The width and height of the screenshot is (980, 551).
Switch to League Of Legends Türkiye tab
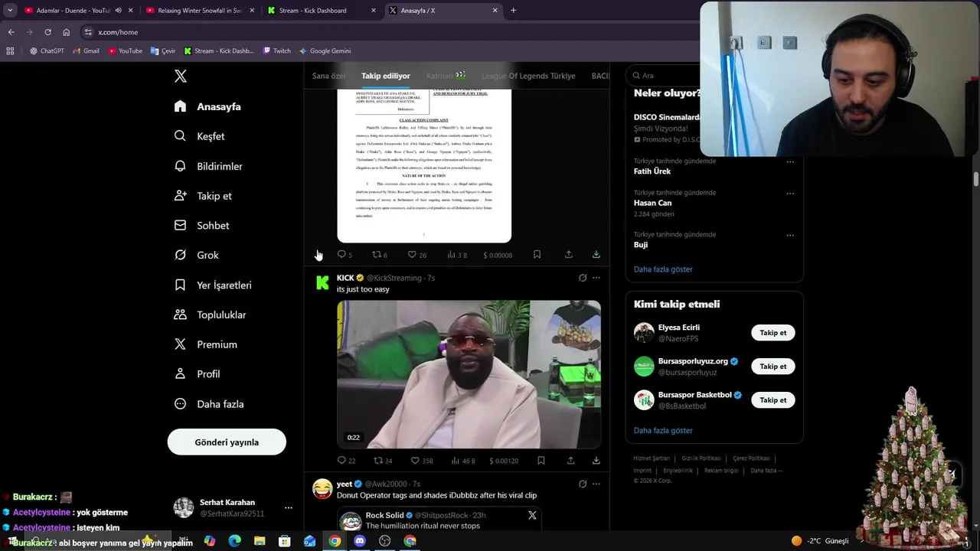point(528,76)
